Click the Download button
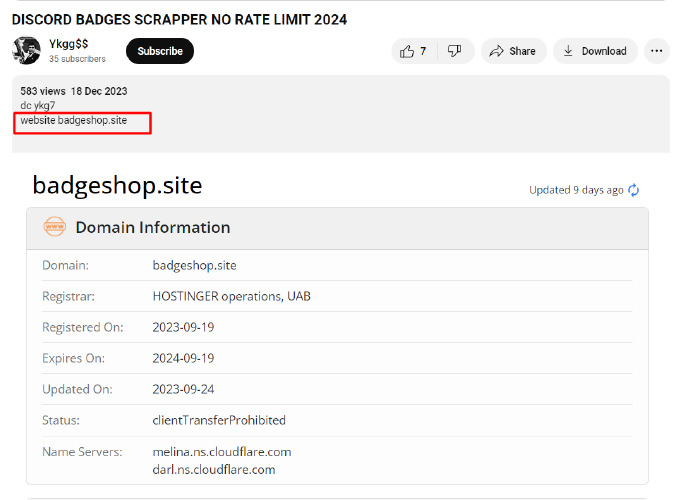This screenshot has height=500, width=683. tap(595, 51)
